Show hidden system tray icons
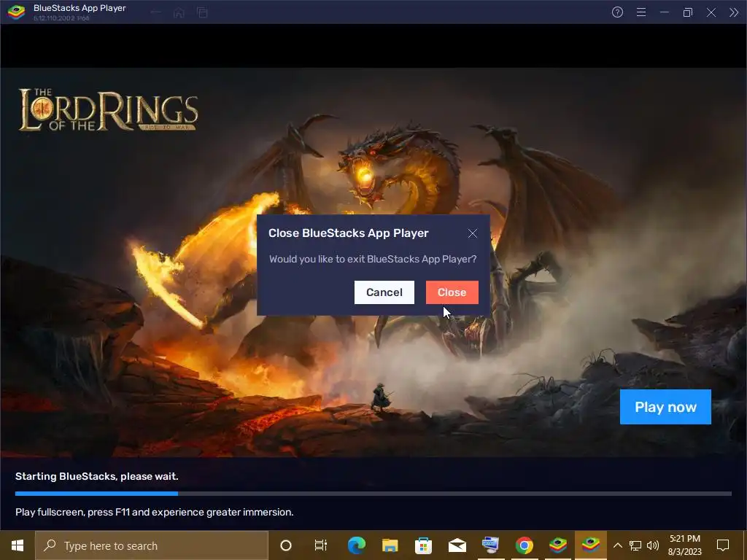Viewport: 747px width, 560px height. 617,545
